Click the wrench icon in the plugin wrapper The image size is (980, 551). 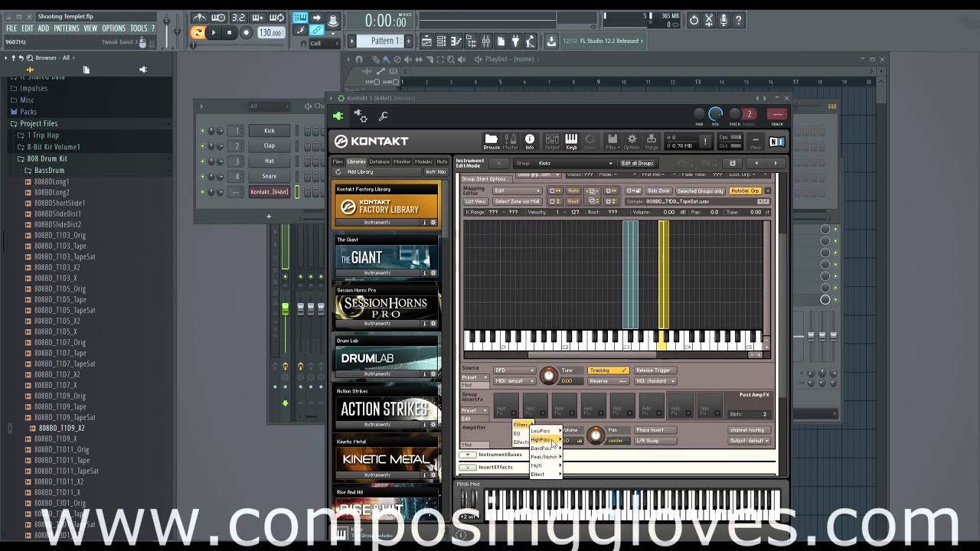(383, 116)
